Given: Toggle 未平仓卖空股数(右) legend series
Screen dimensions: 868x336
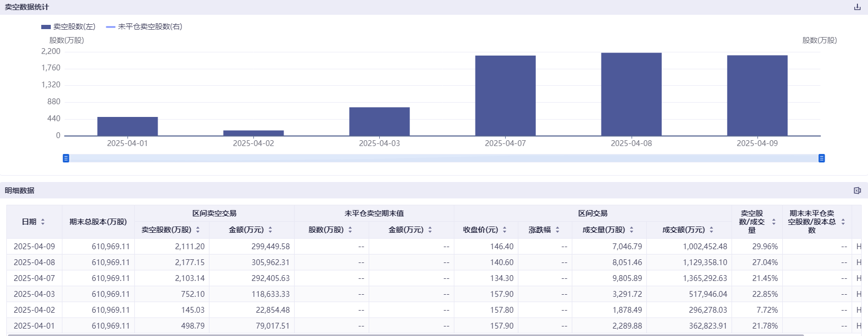Looking at the screenshot, I should [144, 26].
